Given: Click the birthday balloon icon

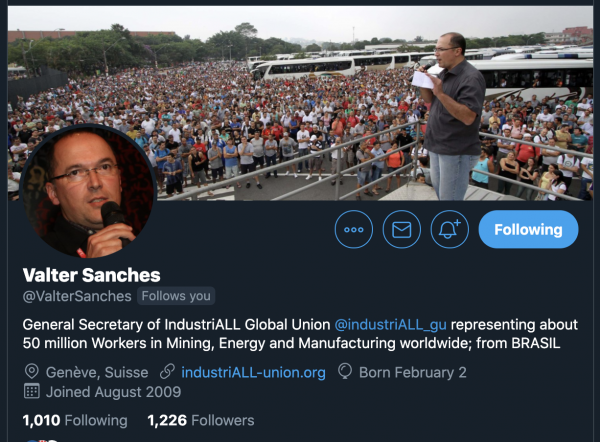Looking at the screenshot, I should 345,372.
